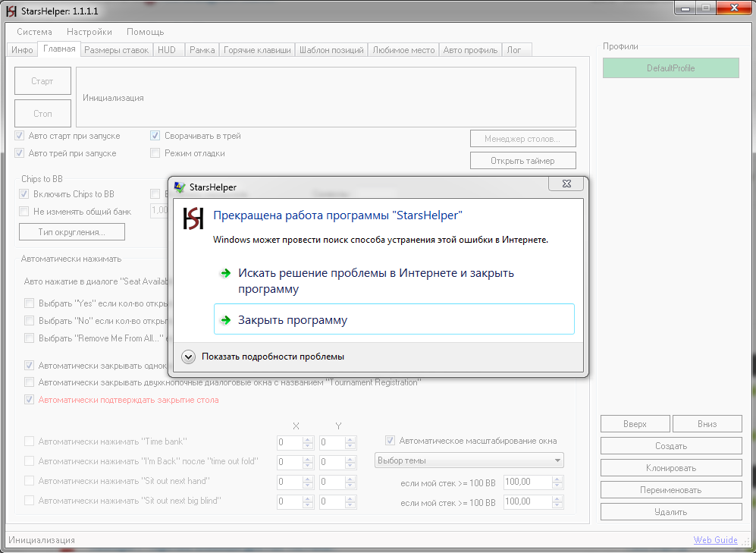Check 'Выбрать "Remove Me From All..."' option
Viewport: 756px width, 553px height.
tap(29, 338)
